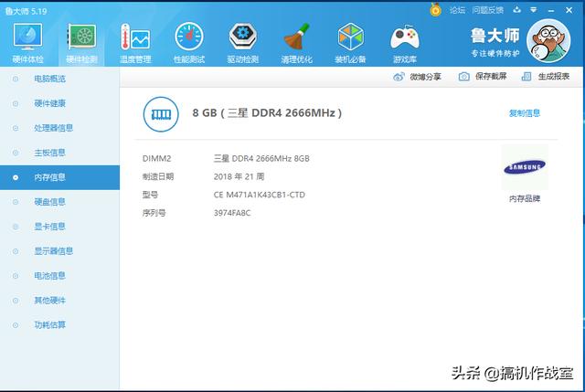Select 显示器信息 in sidebar
585x392 pixels.
pyautogui.click(x=59, y=251)
